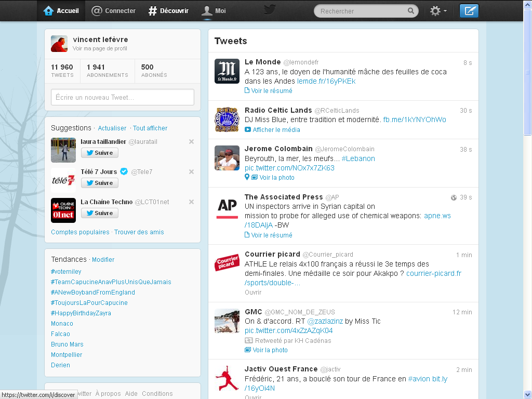
Task: Click the Le Monde avatar logo
Action: (x=227, y=71)
